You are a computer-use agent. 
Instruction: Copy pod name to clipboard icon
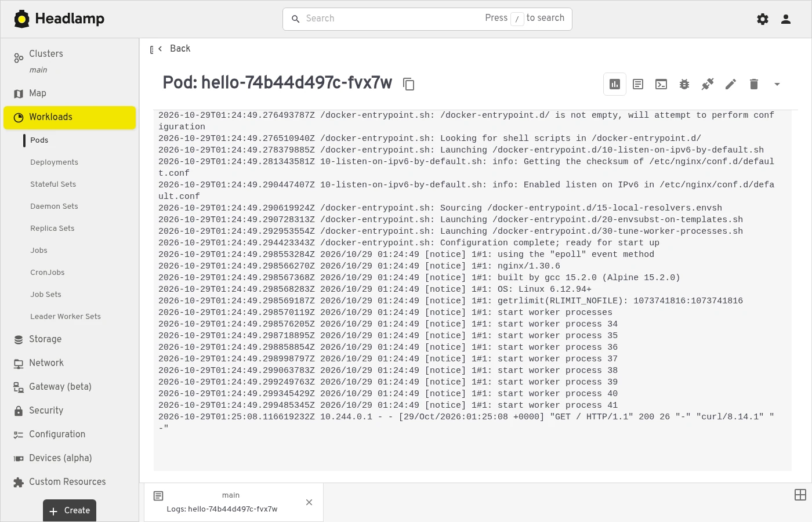click(x=408, y=84)
